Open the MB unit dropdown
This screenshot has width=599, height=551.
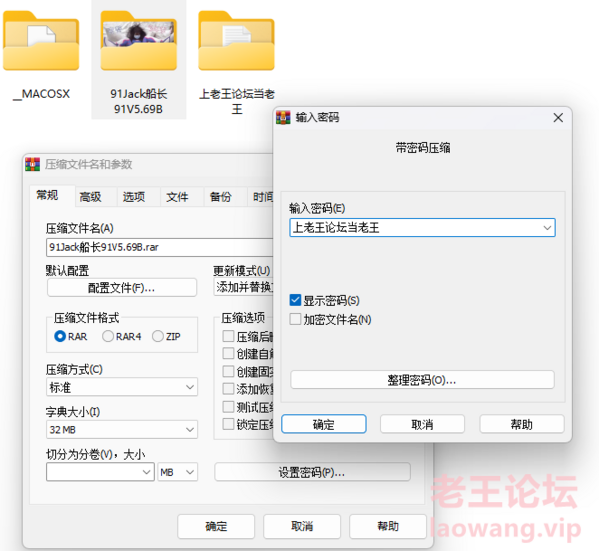[178, 472]
